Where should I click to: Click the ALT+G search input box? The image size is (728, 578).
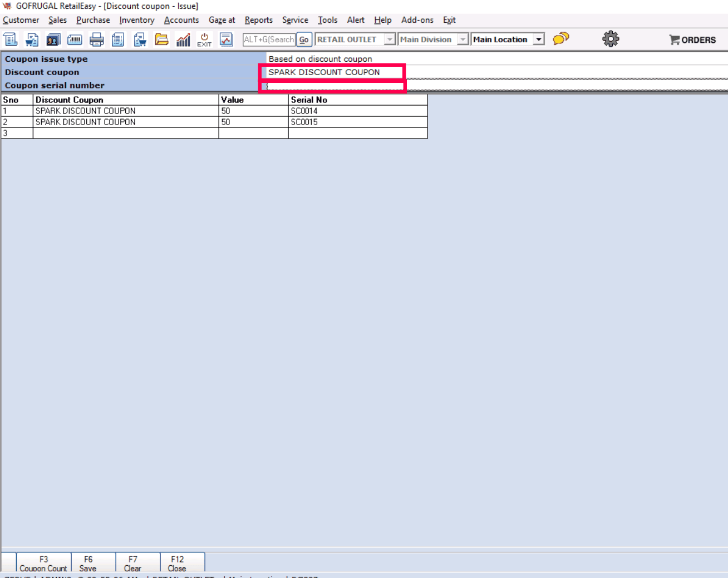point(269,39)
